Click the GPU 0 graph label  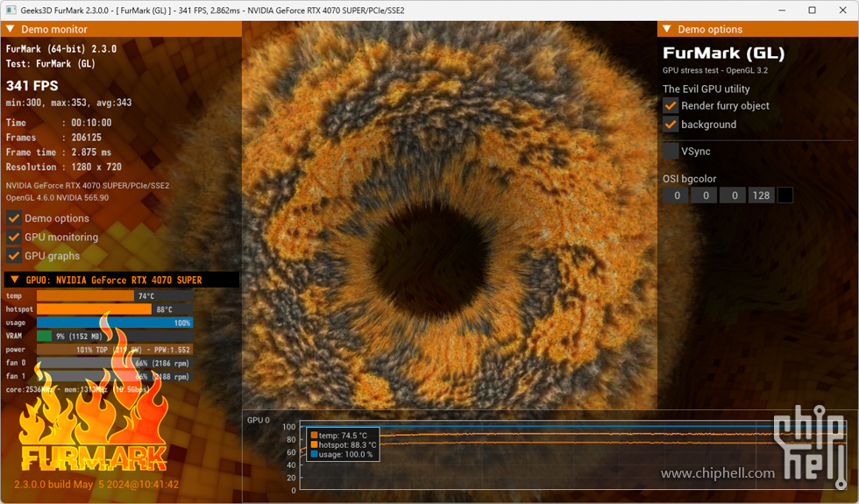point(259,420)
